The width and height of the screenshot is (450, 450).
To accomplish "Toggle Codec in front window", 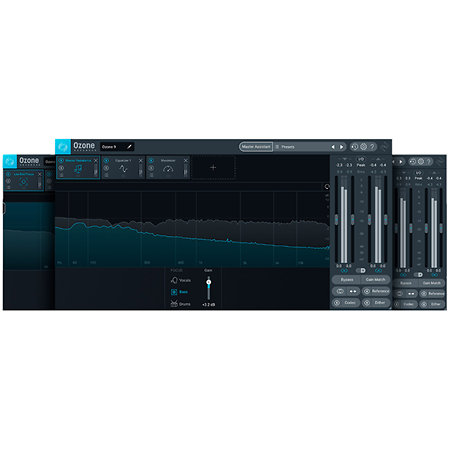I will 346,303.
